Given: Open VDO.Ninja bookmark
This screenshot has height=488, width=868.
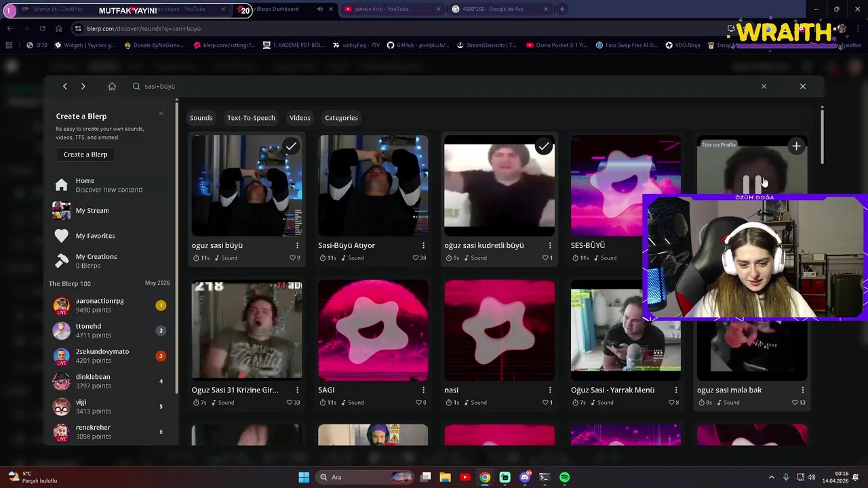Looking at the screenshot, I should tap(683, 45).
